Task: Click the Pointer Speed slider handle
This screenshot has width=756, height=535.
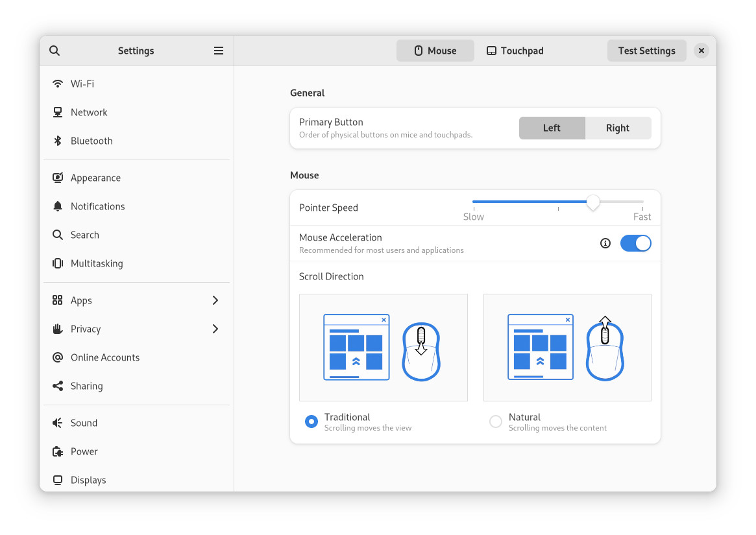Action: coord(593,202)
